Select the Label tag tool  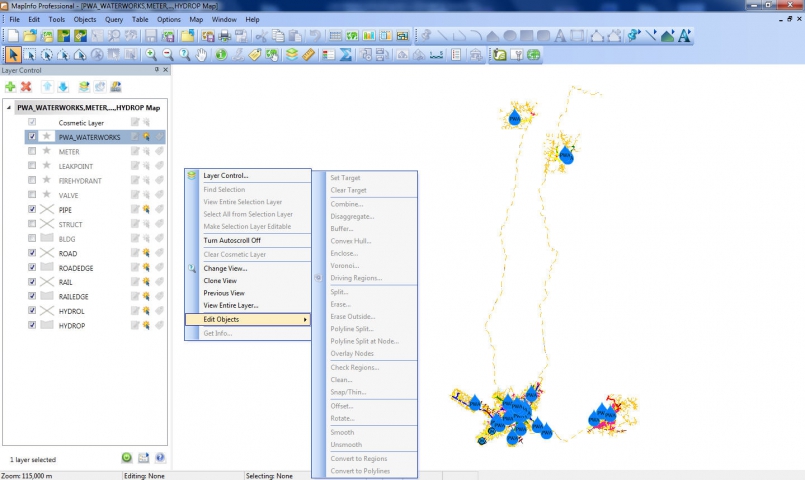(x=255, y=54)
